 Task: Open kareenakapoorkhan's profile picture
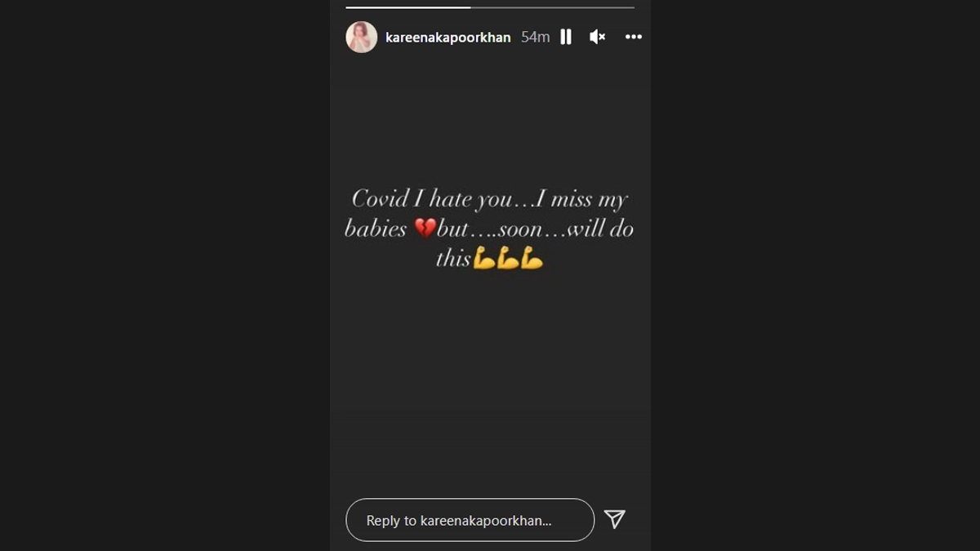coord(362,37)
